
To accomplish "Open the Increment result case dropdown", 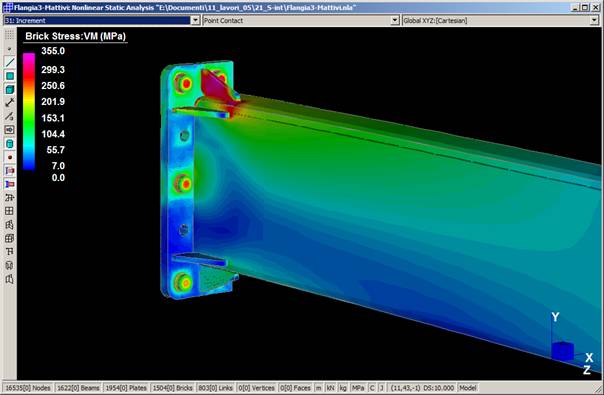I will click(195, 20).
